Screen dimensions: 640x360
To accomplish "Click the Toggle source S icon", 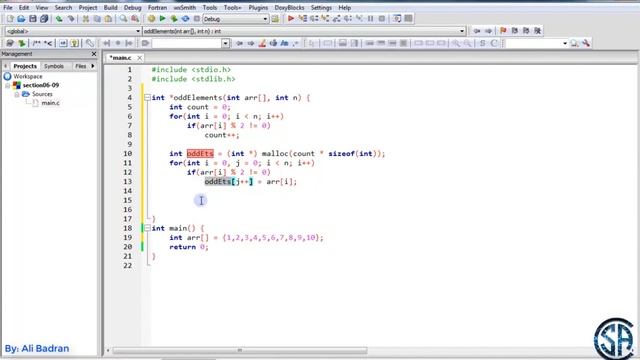I will click(482, 43).
